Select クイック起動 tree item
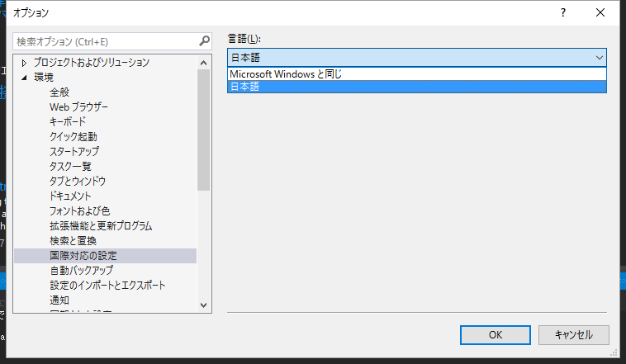This screenshot has height=364, width=626. tap(73, 136)
